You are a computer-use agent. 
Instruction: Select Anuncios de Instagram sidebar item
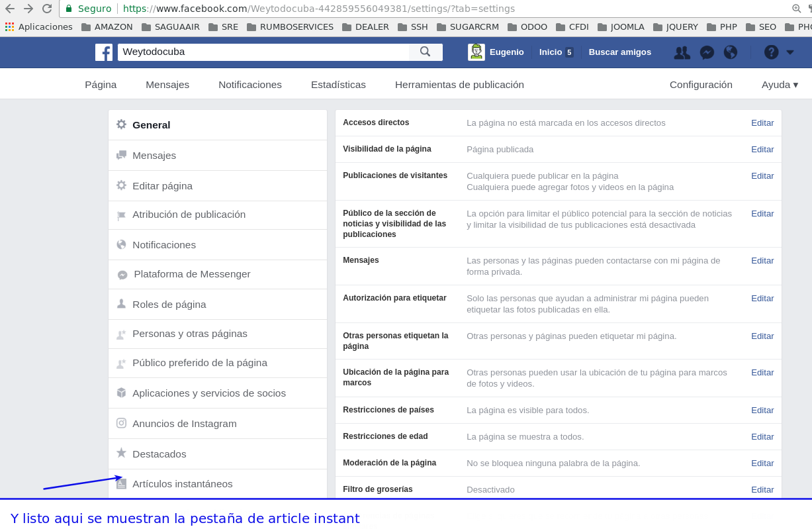[x=218, y=424]
